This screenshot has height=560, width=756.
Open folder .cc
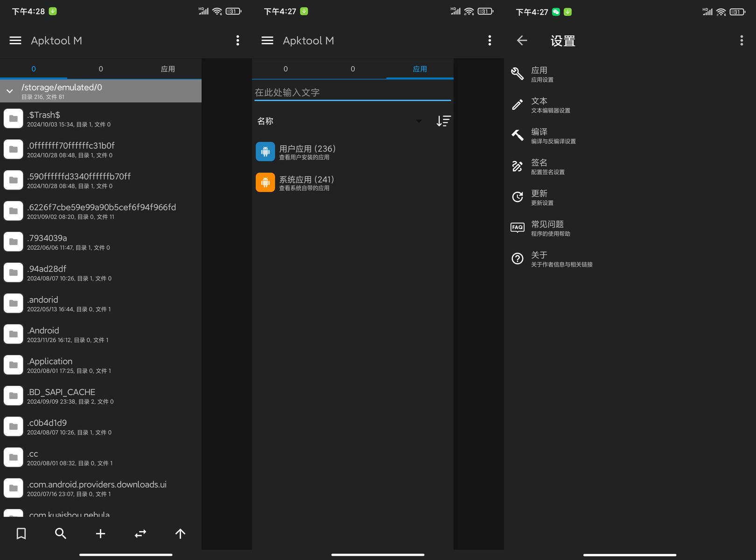101,457
